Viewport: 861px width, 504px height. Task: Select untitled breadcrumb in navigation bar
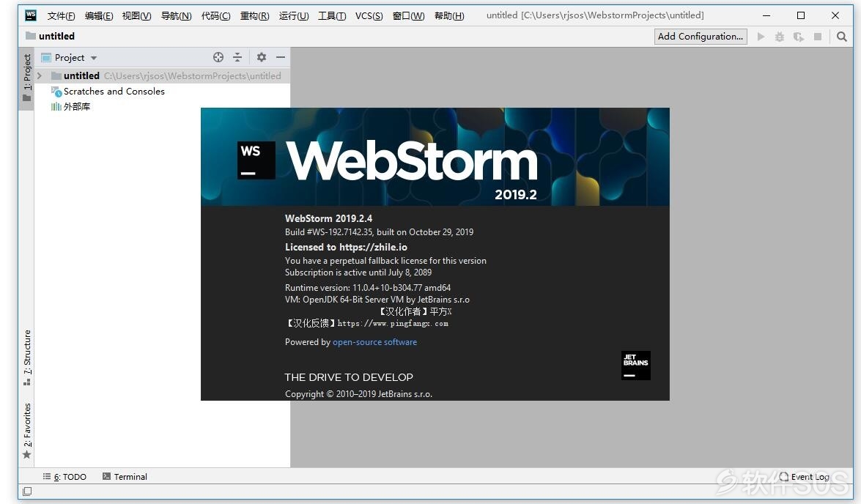click(50, 36)
